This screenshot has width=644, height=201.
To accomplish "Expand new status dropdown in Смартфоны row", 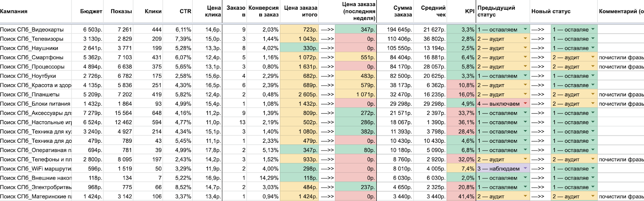I will click(x=593, y=57).
